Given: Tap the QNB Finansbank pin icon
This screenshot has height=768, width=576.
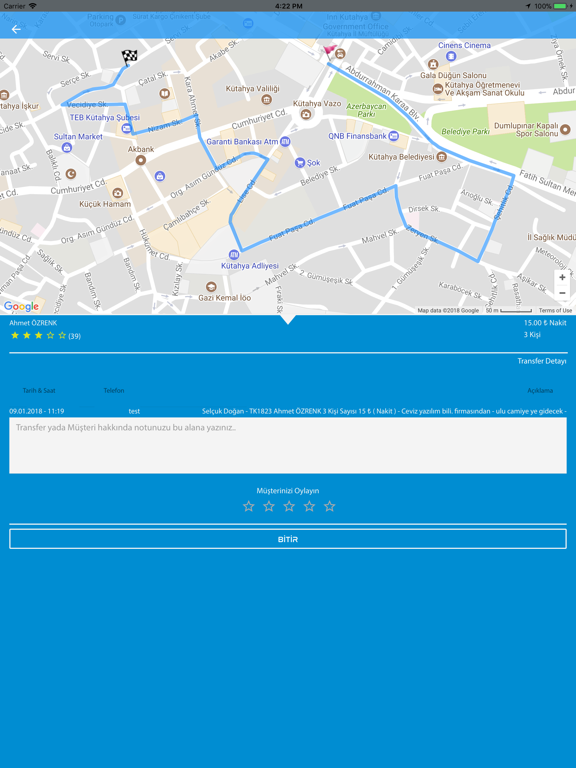Looking at the screenshot, I should click(393, 136).
